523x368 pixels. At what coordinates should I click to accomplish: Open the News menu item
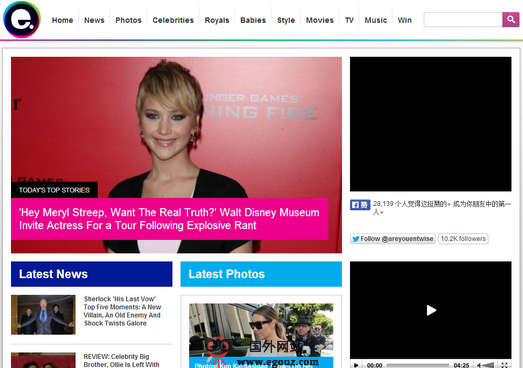(x=94, y=20)
